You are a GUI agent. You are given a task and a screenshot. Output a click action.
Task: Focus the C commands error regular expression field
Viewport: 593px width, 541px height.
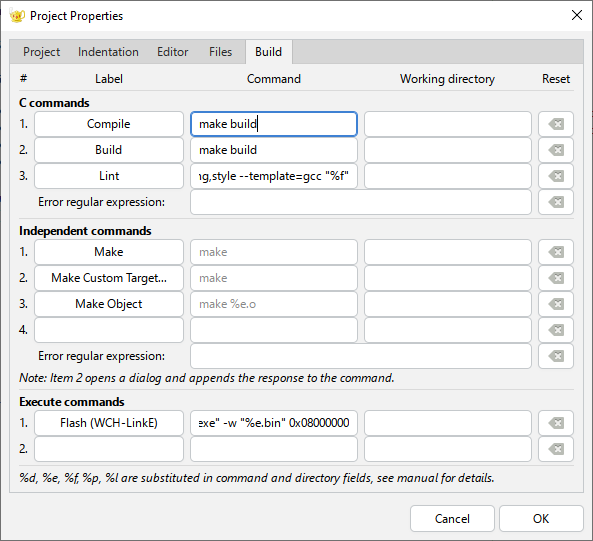click(x=361, y=202)
